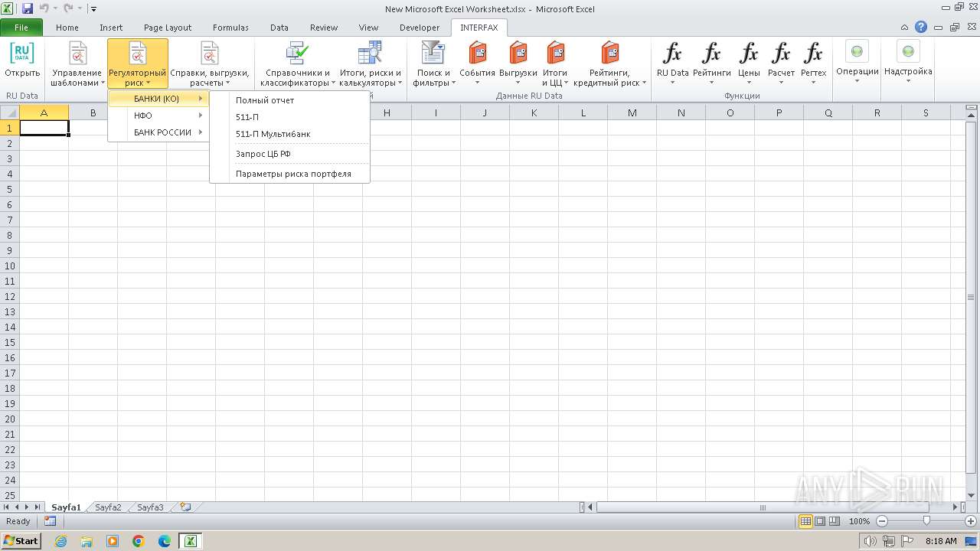Open Customize Quick Access Toolbar dropdown
Image resolution: width=980 pixels, height=551 pixels.
pyautogui.click(x=93, y=9)
